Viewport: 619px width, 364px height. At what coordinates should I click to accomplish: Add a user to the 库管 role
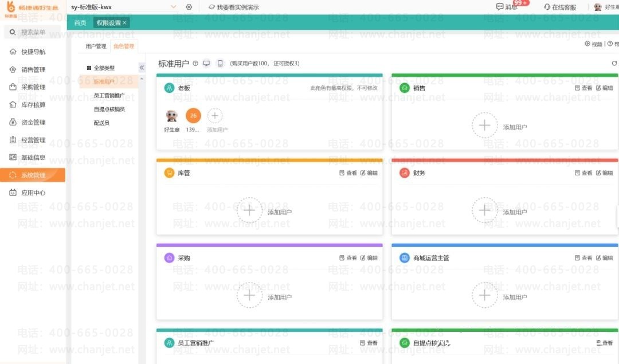tap(249, 210)
